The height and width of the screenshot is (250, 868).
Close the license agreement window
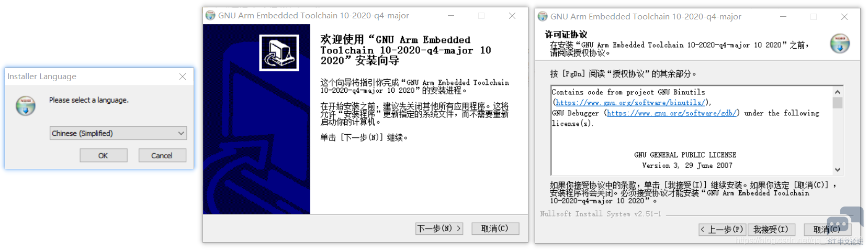[x=844, y=17]
